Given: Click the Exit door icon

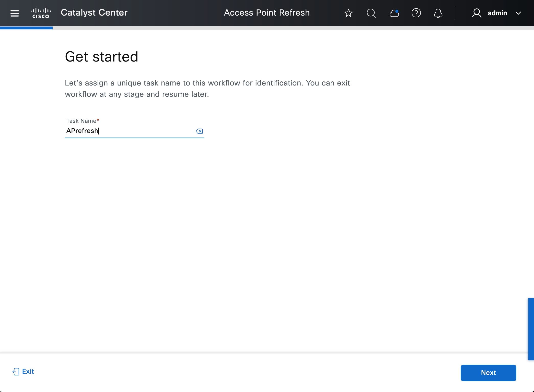Looking at the screenshot, I should (x=16, y=372).
